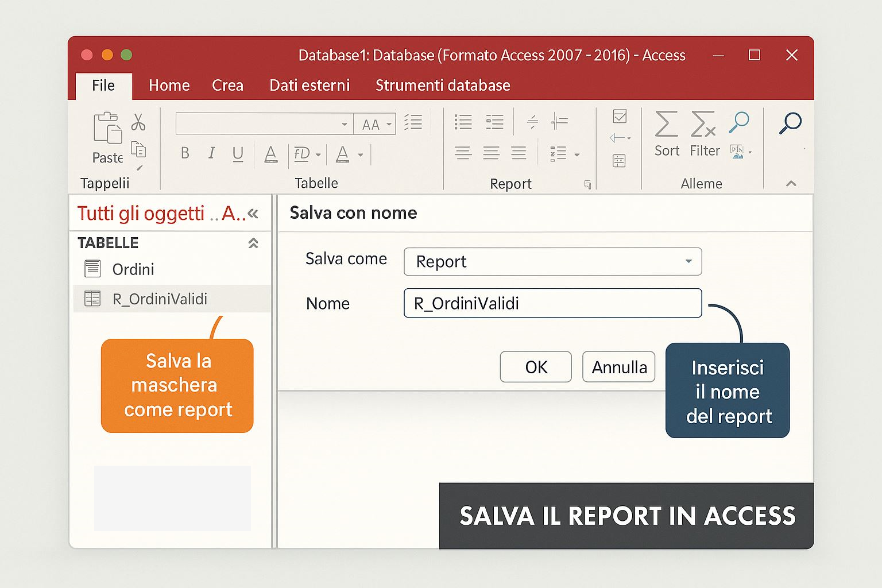Click the align center icon
This screenshot has height=588, width=882.
point(491,153)
